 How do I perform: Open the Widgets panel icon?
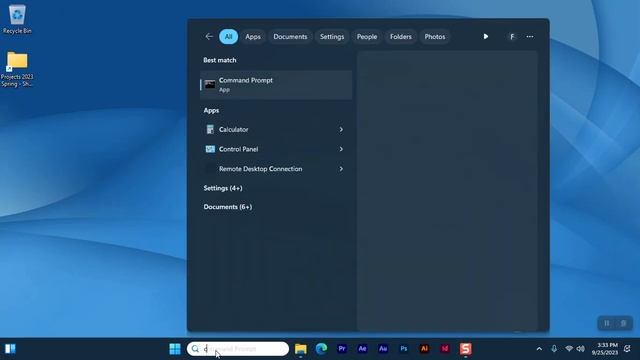point(10,349)
